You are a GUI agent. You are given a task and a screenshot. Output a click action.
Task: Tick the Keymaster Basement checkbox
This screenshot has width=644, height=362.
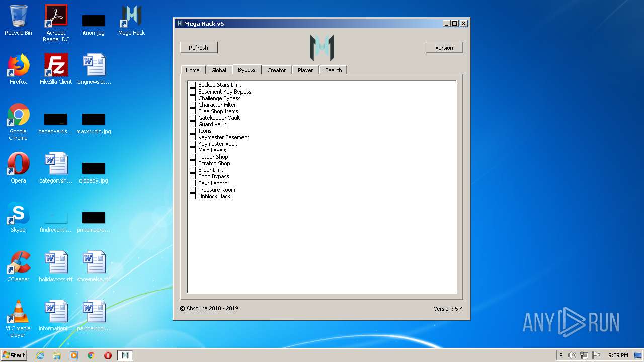click(192, 137)
